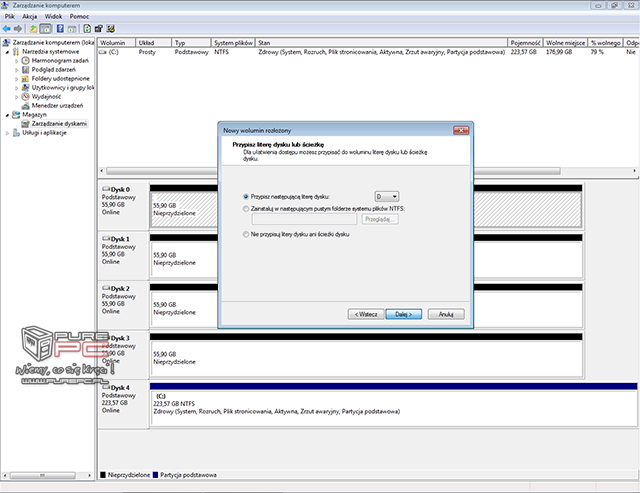Click the Forward arrow in toolbar
Screen dimensions: 640x493
[x=18, y=29]
